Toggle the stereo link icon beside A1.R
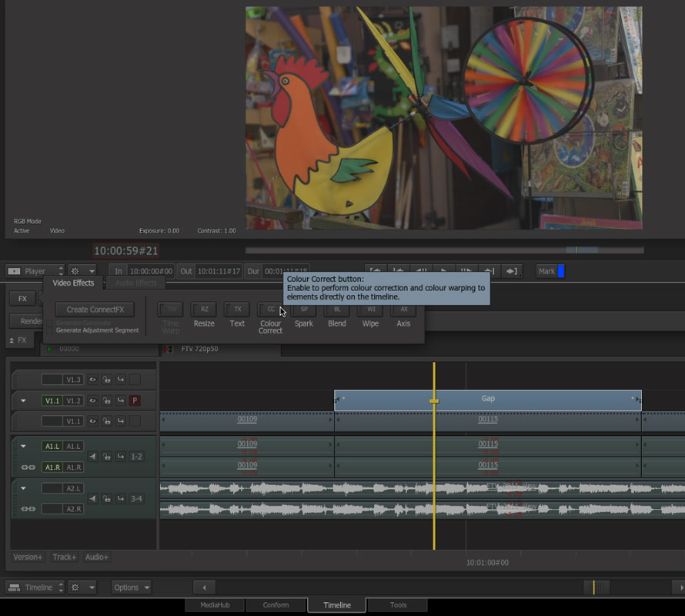This screenshot has height=616, width=685. [x=28, y=467]
